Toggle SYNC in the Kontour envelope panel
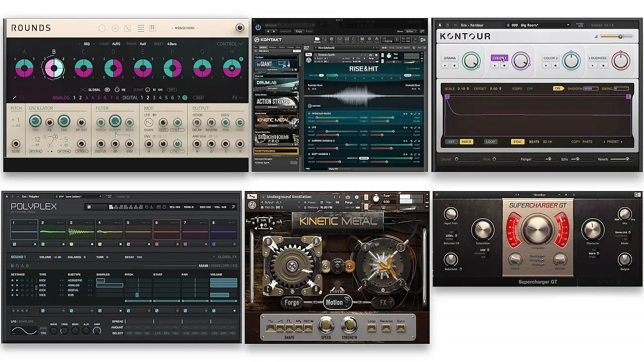Viewport: 644px width, 362px height. [517, 142]
